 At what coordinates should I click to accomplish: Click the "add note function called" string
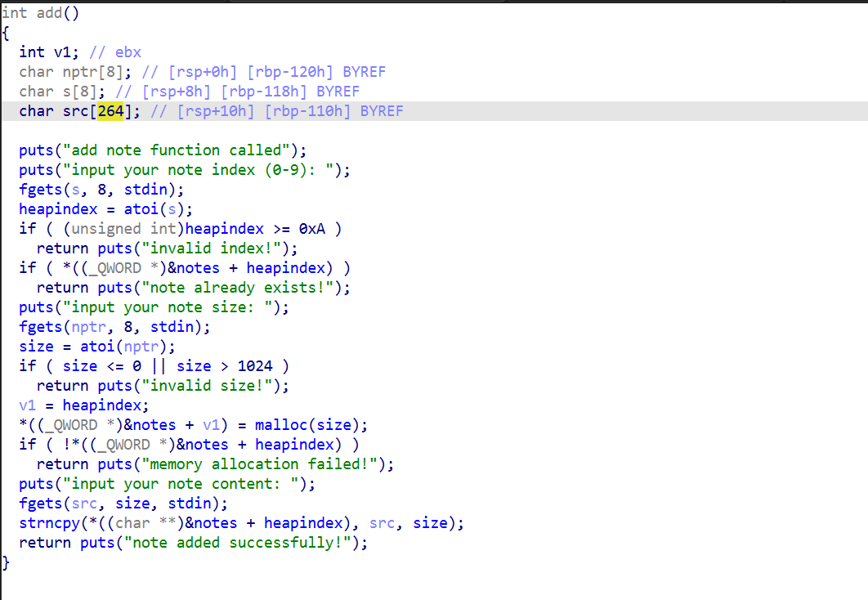click(x=172, y=150)
